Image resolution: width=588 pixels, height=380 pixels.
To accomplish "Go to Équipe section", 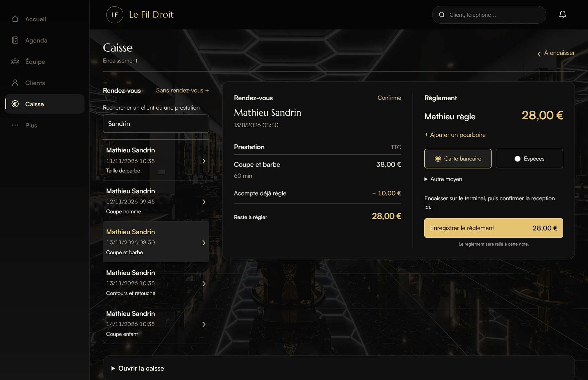I will coord(45,61).
